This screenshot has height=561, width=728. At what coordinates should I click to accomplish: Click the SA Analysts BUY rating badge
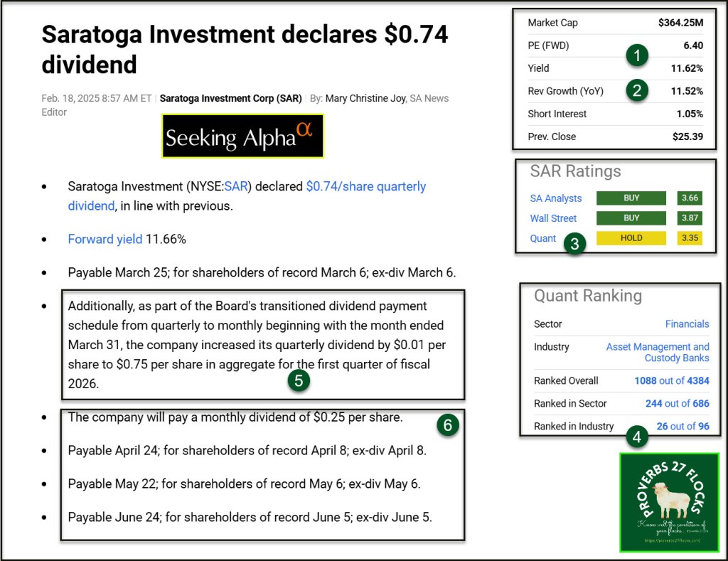tap(631, 198)
